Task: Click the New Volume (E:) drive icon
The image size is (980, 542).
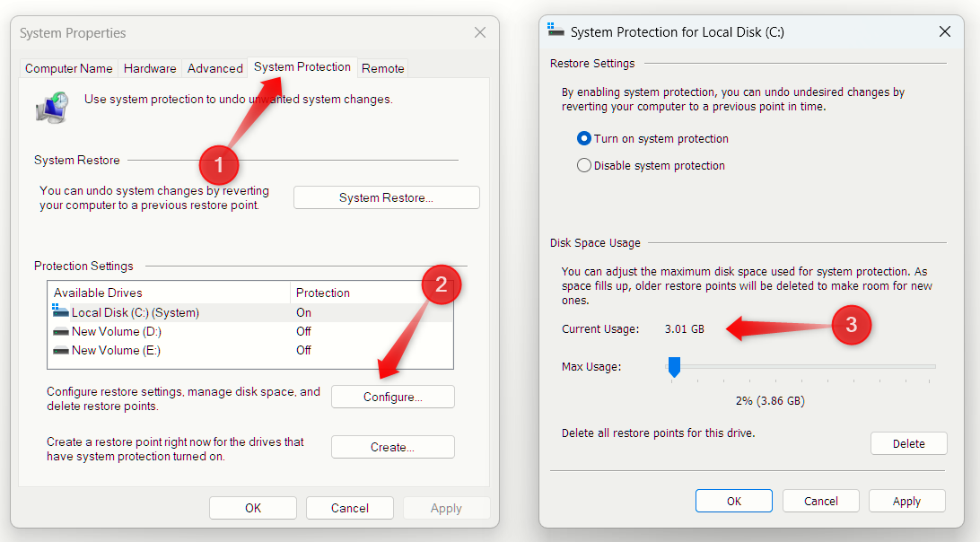Action: click(x=61, y=350)
